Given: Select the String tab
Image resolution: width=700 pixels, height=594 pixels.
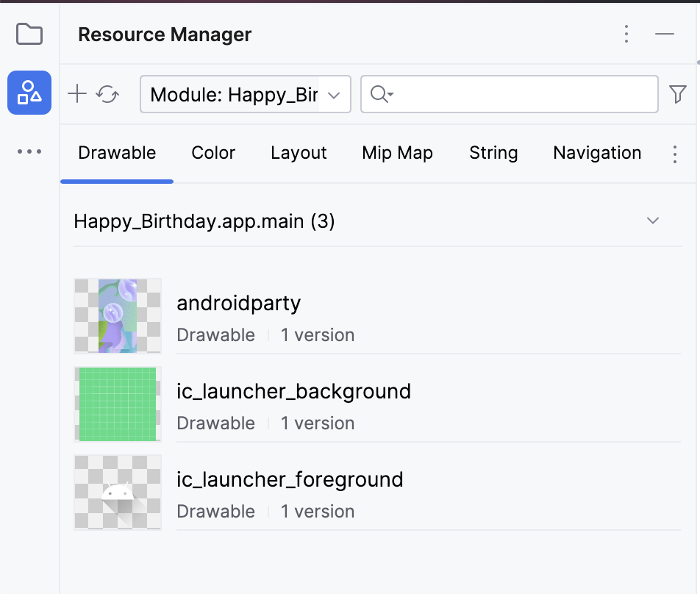Looking at the screenshot, I should pos(493,153).
